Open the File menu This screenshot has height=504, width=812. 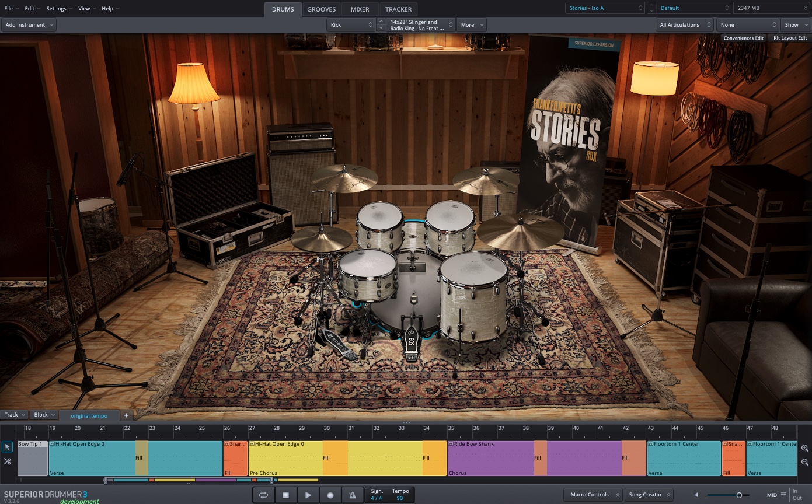click(11, 9)
